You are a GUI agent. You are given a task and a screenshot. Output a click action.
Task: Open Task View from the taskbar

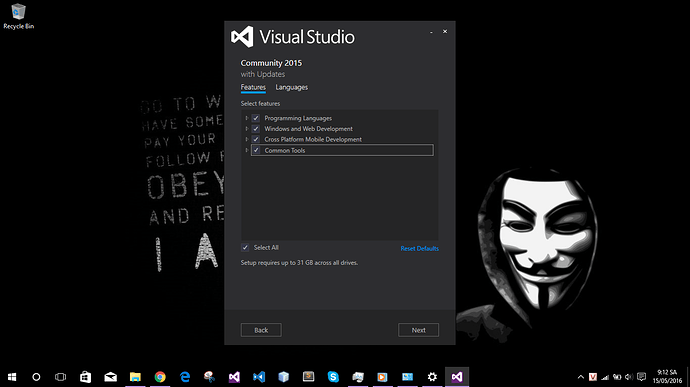[x=61, y=377]
